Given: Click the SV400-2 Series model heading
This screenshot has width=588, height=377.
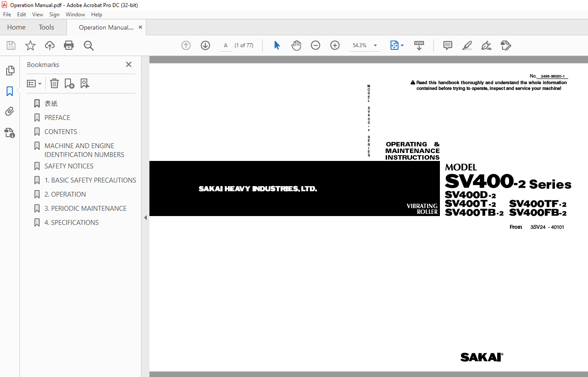Looking at the screenshot, I should point(508,182).
